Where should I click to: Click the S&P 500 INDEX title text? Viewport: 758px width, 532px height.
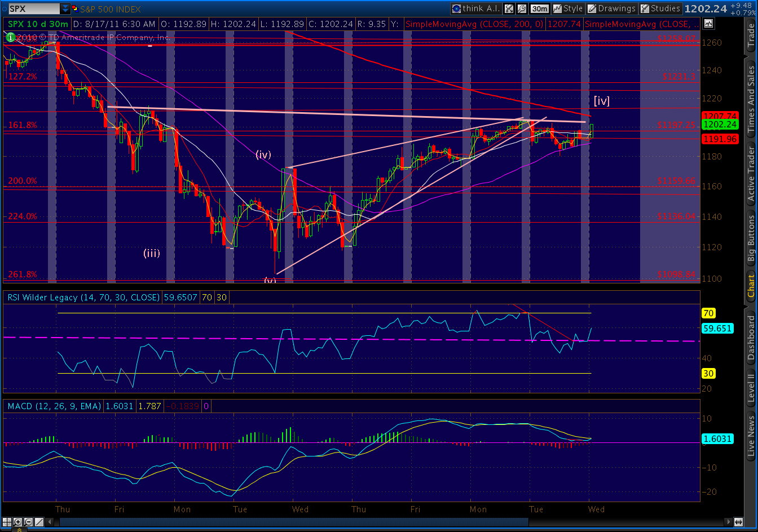pyautogui.click(x=111, y=10)
